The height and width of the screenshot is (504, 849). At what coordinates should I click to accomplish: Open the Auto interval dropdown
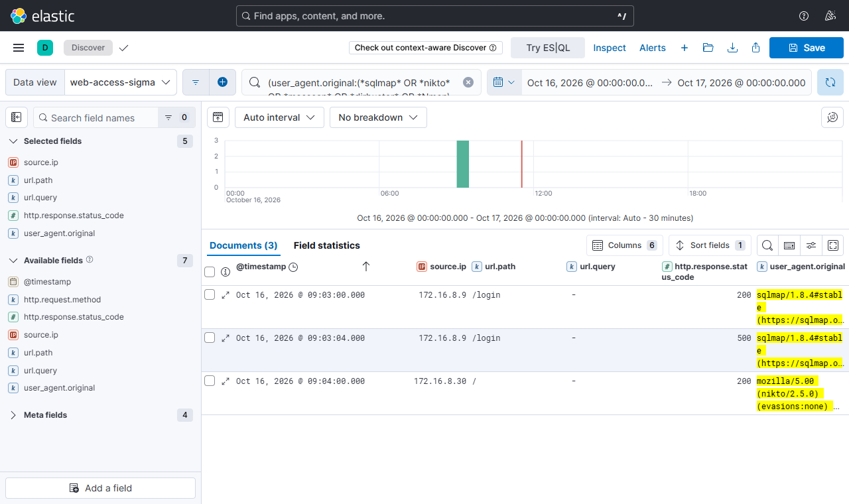tap(279, 117)
